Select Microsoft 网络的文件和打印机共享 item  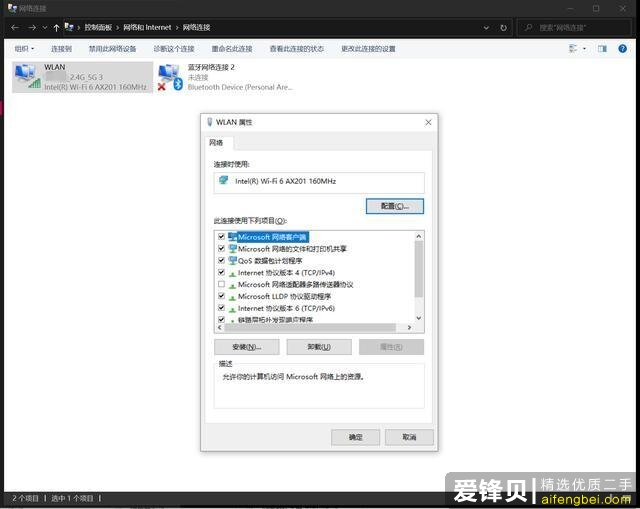click(x=292, y=249)
